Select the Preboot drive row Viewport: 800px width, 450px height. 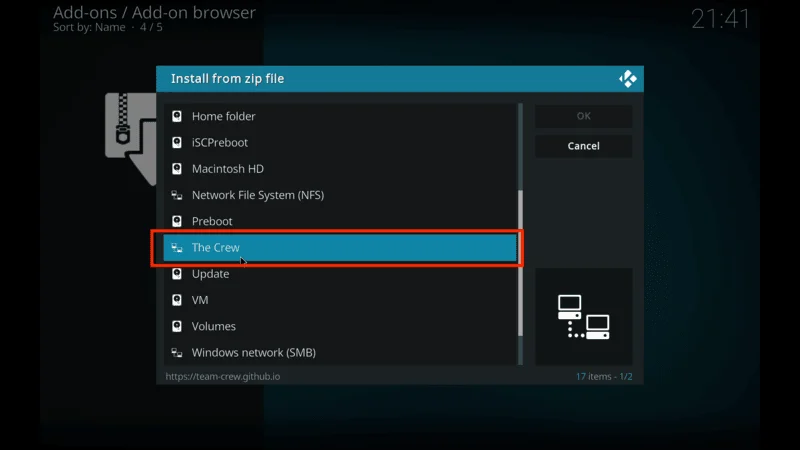coord(340,221)
